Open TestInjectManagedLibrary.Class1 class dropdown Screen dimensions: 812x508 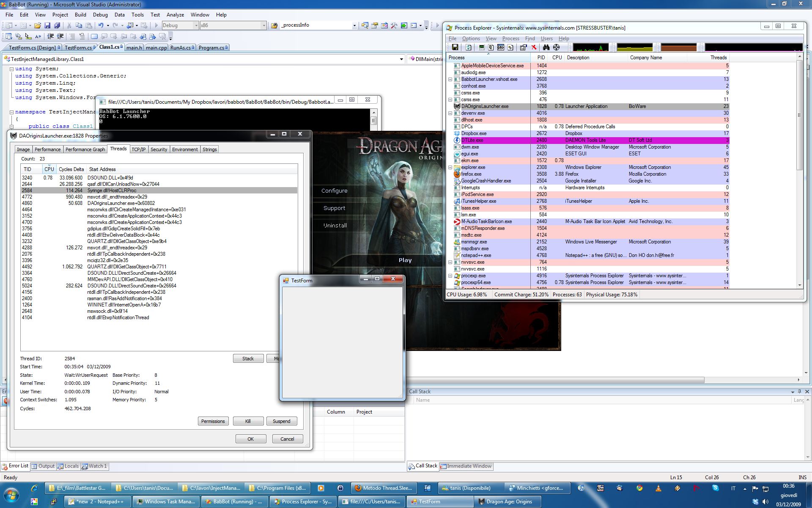pyautogui.click(x=401, y=59)
